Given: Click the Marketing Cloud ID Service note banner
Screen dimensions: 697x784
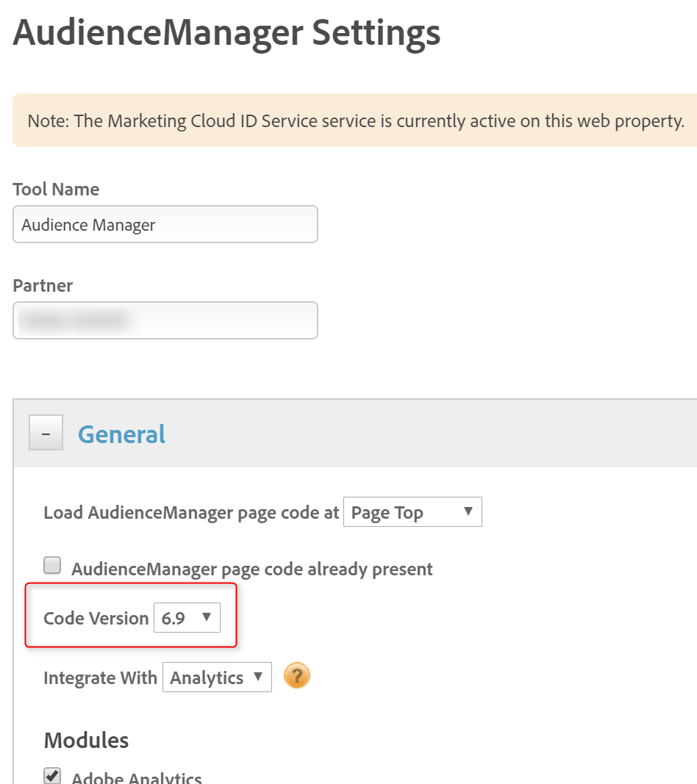Looking at the screenshot, I should pos(356,121).
